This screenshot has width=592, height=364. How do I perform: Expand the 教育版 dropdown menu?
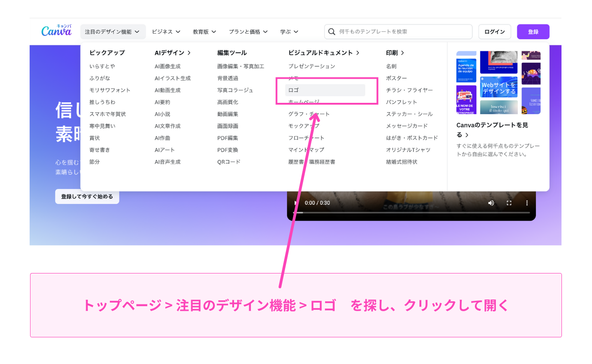tap(205, 32)
